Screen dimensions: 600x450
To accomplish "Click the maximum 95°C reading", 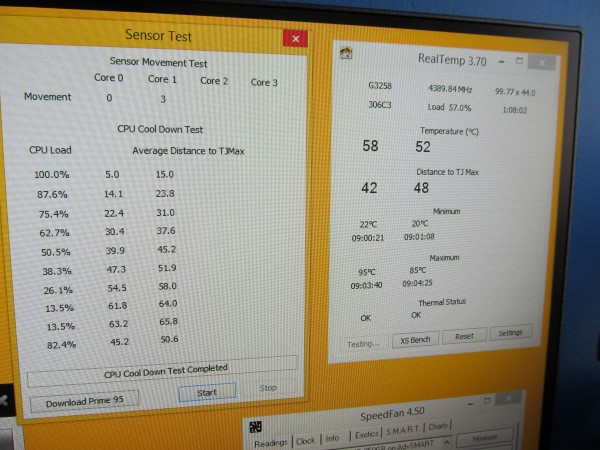I will pyautogui.click(x=367, y=272).
